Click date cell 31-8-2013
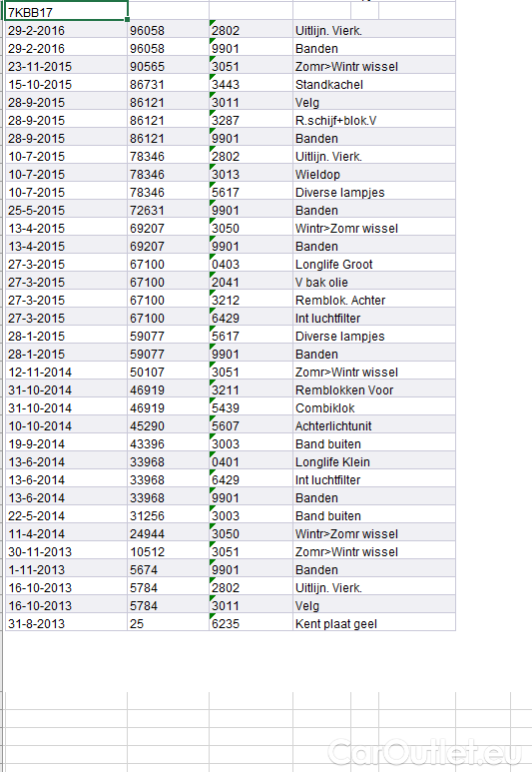The width and height of the screenshot is (532, 772). click(x=66, y=623)
